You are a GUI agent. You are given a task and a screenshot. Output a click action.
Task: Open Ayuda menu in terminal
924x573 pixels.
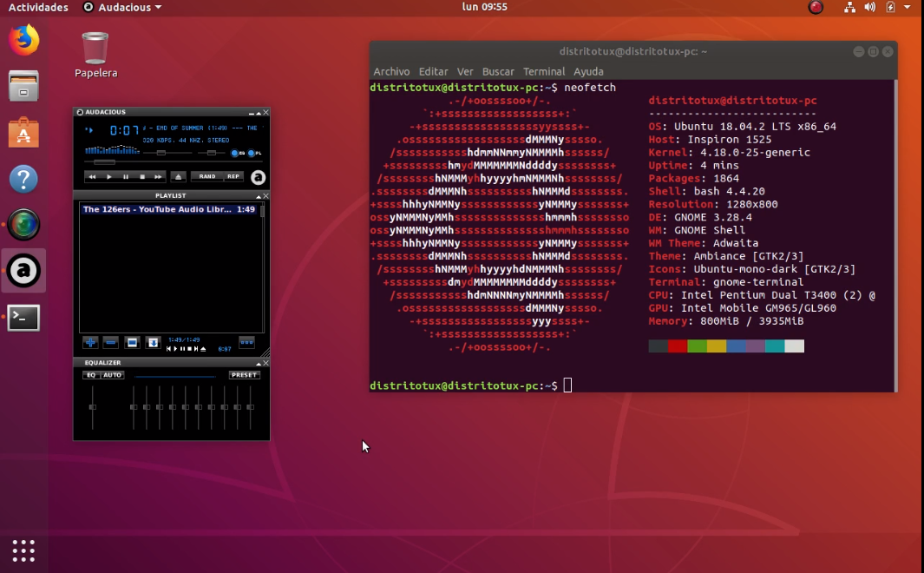click(588, 71)
